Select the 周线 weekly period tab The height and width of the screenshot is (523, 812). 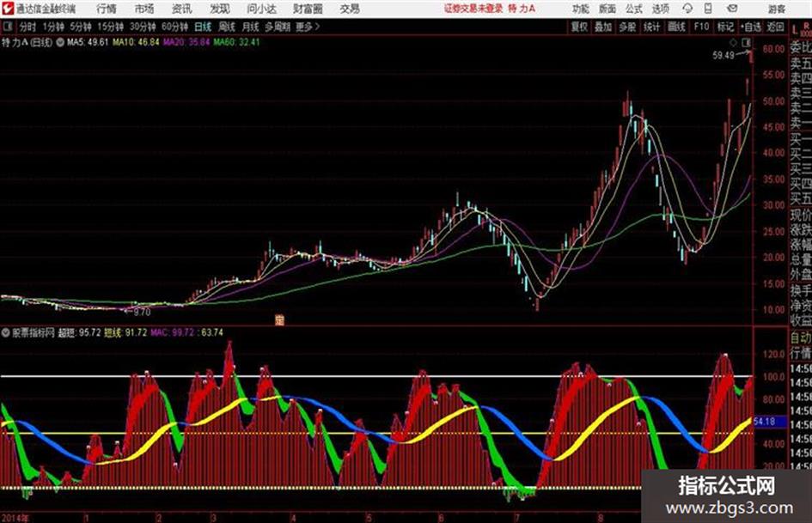tap(227, 27)
